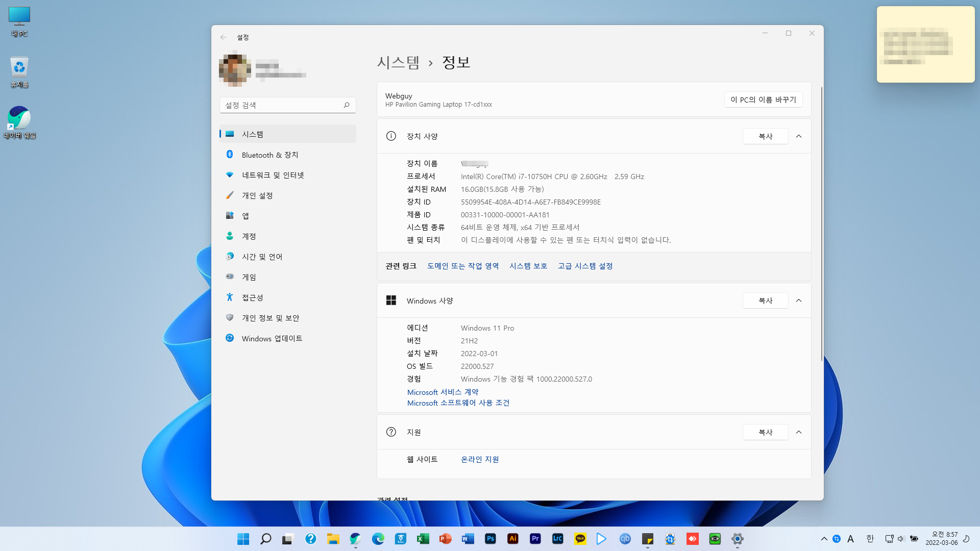980x551 pixels.
Task: Click the Windows 사양 logo icon
Action: click(x=391, y=300)
